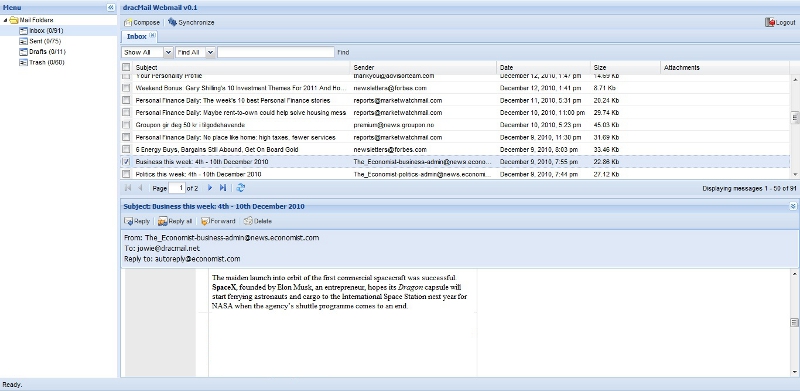Click the Reply all icon
800x391 pixels.
pos(163,222)
